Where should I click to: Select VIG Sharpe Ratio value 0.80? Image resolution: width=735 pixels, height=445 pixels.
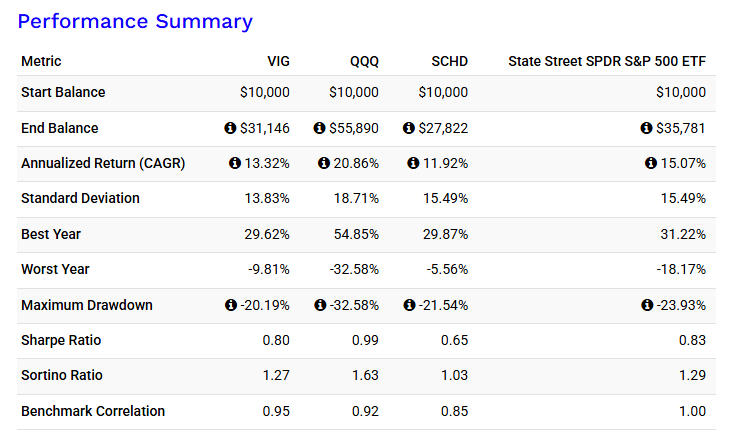tap(276, 340)
